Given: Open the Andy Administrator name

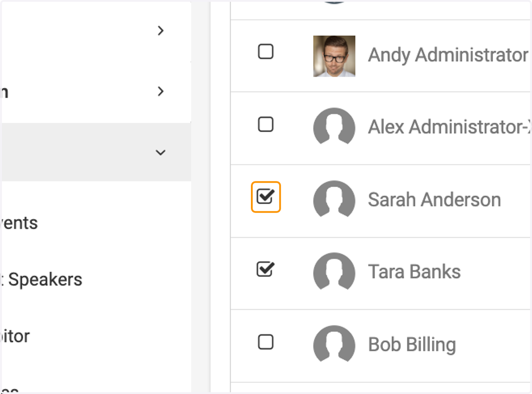Looking at the screenshot, I should [x=448, y=55].
